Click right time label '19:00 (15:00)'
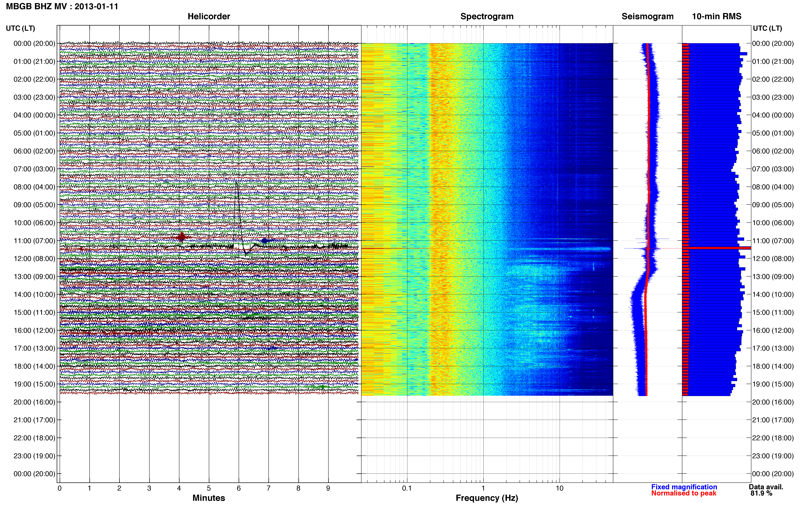Image resolution: width=812 pixels, height=508 pixels. tap(773, 384)
